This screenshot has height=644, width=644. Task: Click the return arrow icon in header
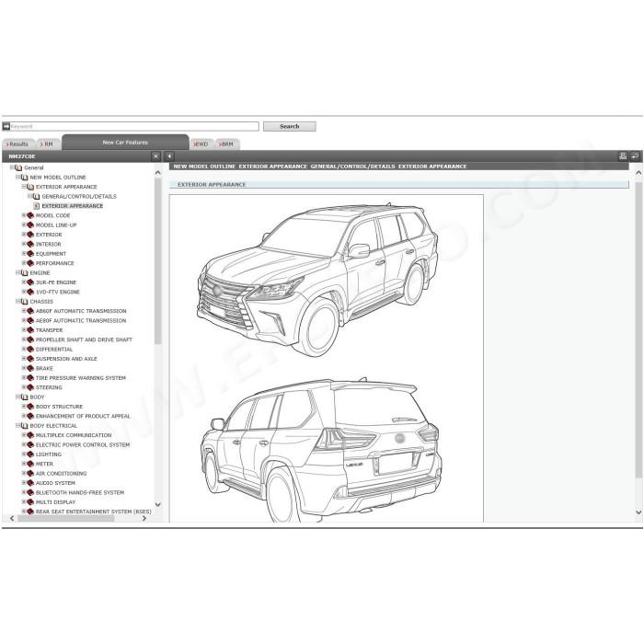635,156
